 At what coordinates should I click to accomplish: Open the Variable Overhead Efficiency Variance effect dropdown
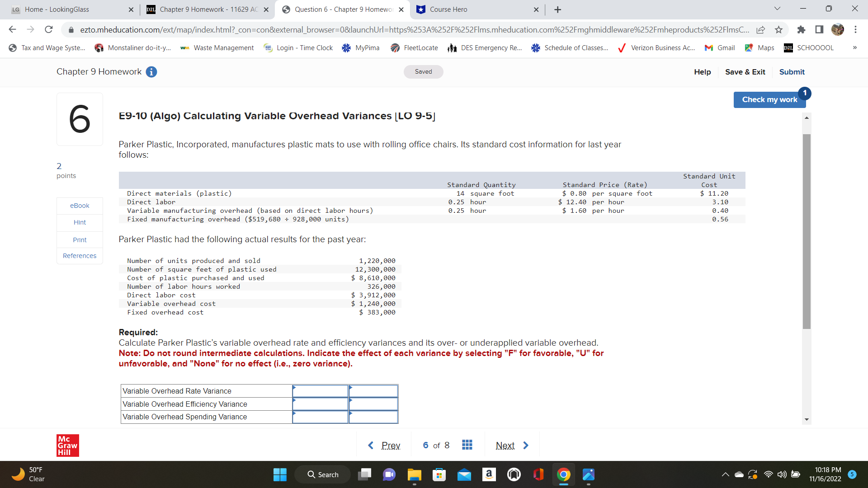click(x=373, y=404)
